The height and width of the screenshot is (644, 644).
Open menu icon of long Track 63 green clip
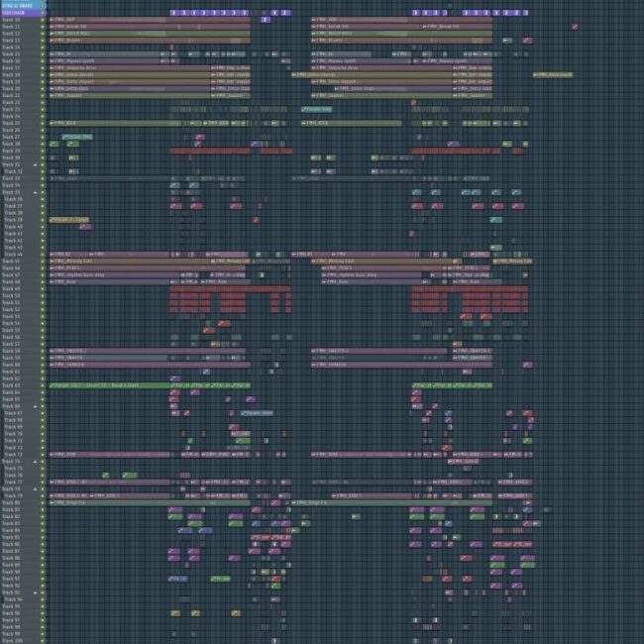point(53,385)
